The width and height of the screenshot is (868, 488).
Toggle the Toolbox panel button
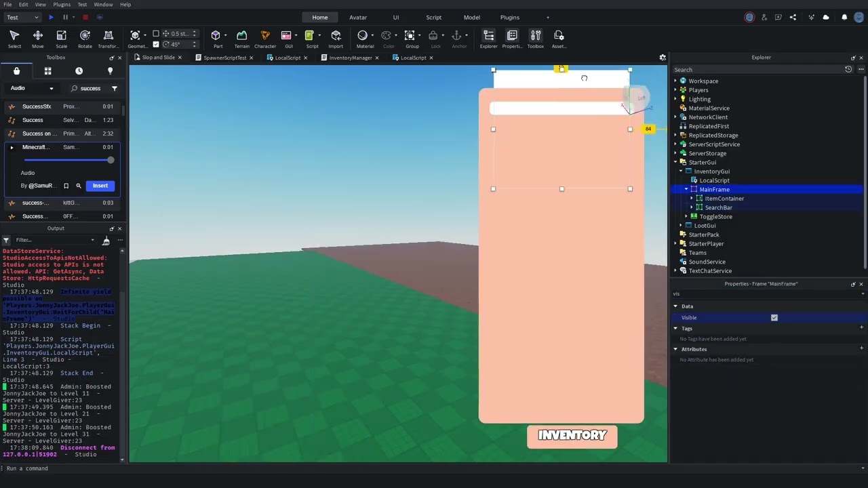535,39
